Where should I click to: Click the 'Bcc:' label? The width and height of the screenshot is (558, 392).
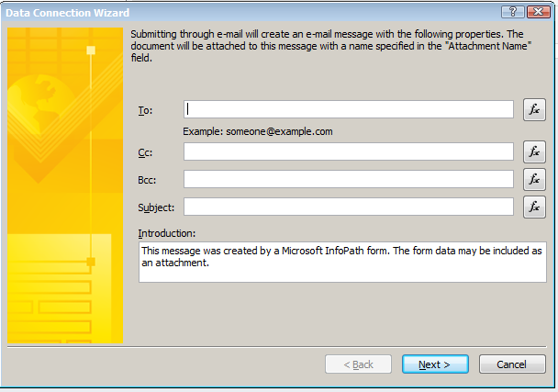(x=147, y=180)
